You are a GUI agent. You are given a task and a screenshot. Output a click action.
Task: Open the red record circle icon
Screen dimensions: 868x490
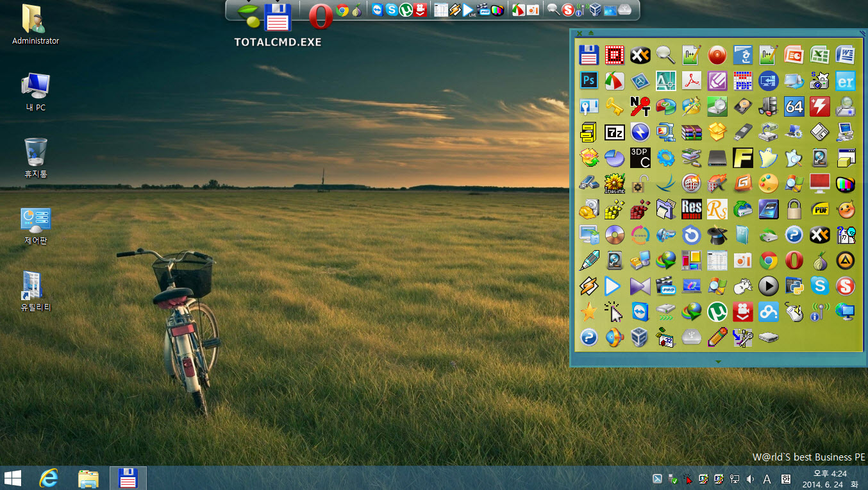point(717,55)
